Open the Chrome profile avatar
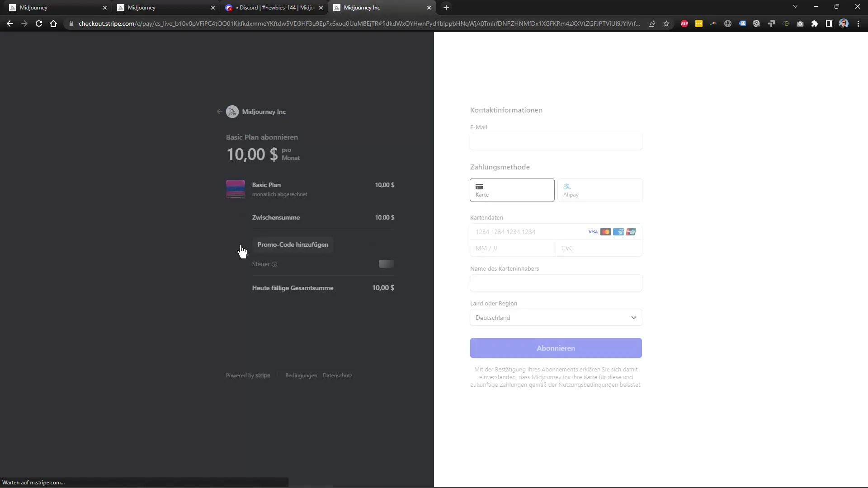 tap(844, 23)
